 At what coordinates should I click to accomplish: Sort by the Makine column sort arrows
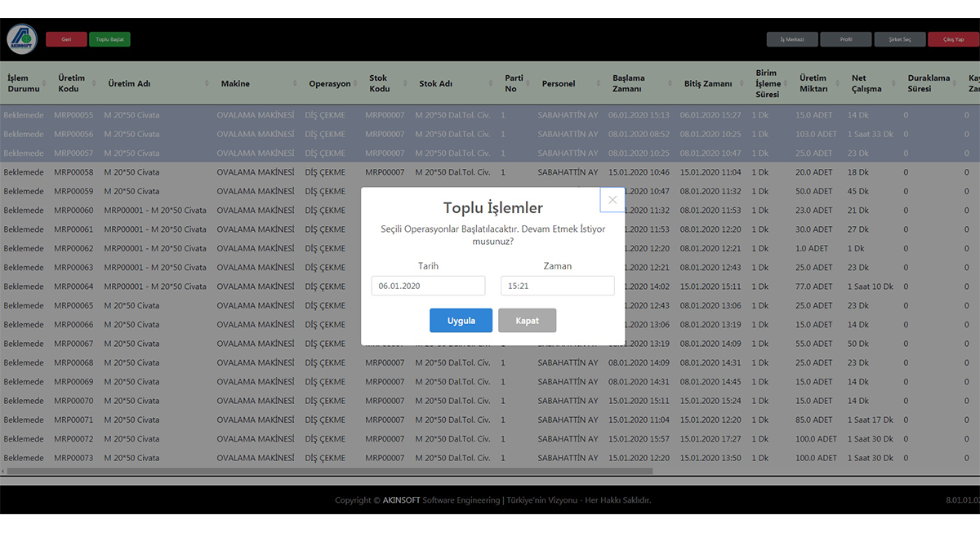click(x=295, y=84)
